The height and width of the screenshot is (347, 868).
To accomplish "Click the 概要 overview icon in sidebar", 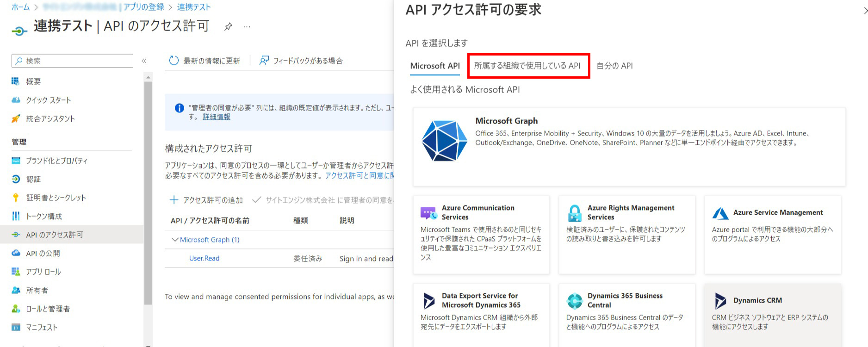I will 16,81.
